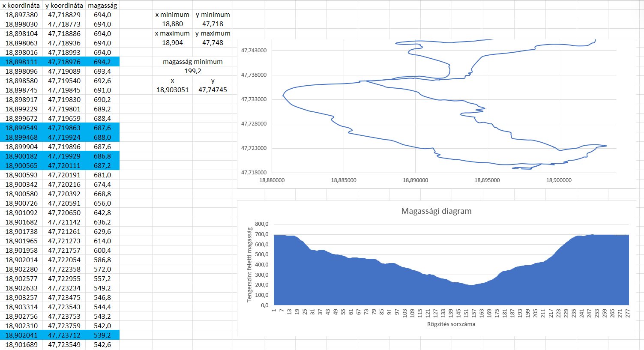The width and height of the screenshot is (644, 350).
Task: Select the cell with value 47,74745
Action: (213, 90)
